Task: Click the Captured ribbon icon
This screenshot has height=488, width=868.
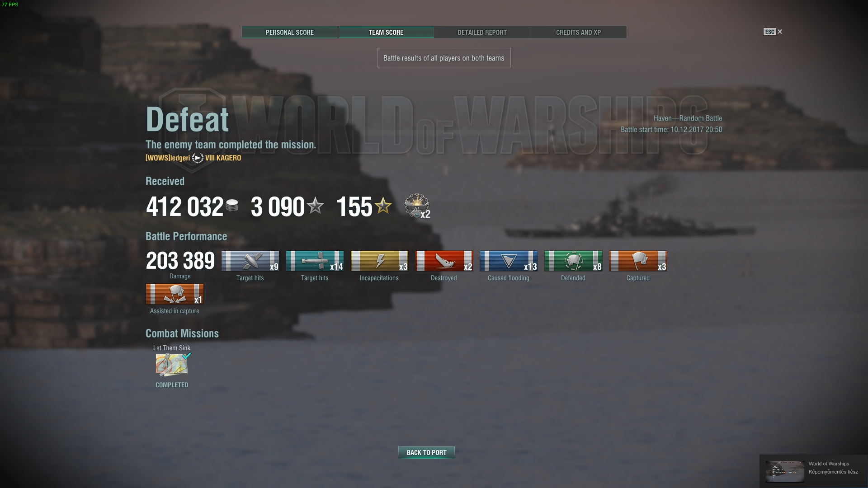Action: [638, 261]
